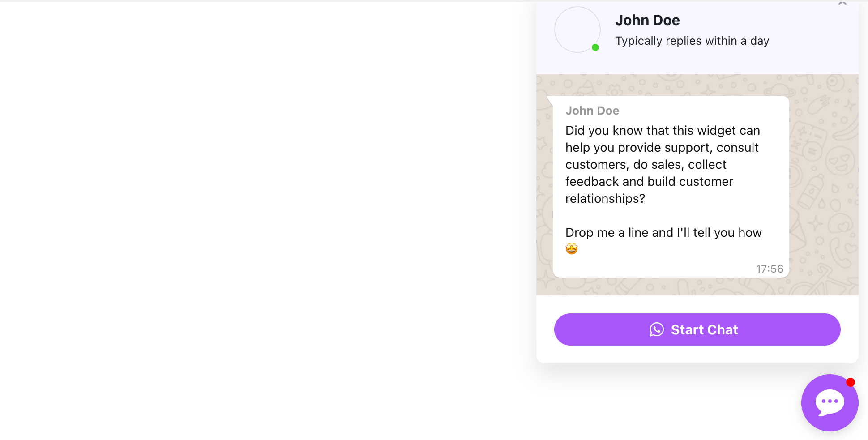Click the 'Typically replies within a day' text
Viewport: 868px width, 440px height.
(692, 41)
